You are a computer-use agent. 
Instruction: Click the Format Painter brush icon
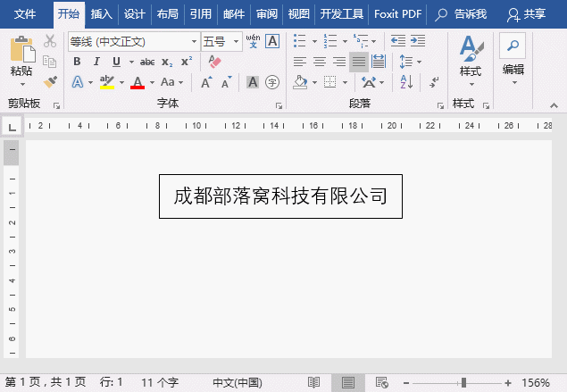[50, 82]
